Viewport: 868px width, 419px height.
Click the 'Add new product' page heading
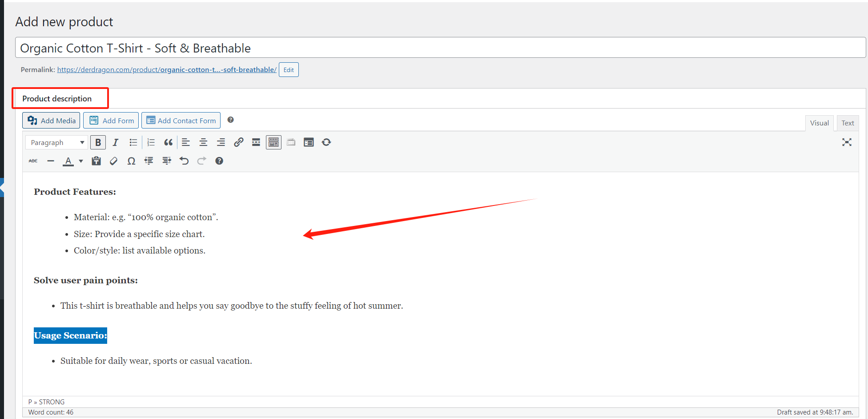point(64,22)
